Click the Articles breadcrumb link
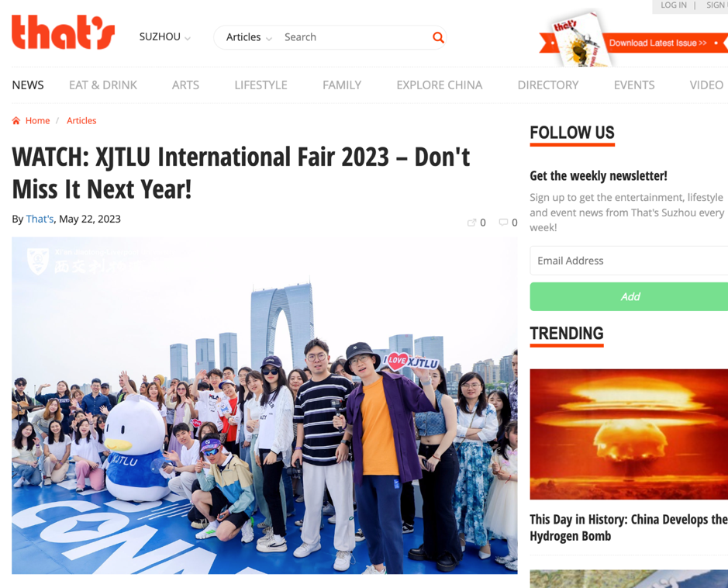Viewport: 728px width, 588px height. (81, 121)
